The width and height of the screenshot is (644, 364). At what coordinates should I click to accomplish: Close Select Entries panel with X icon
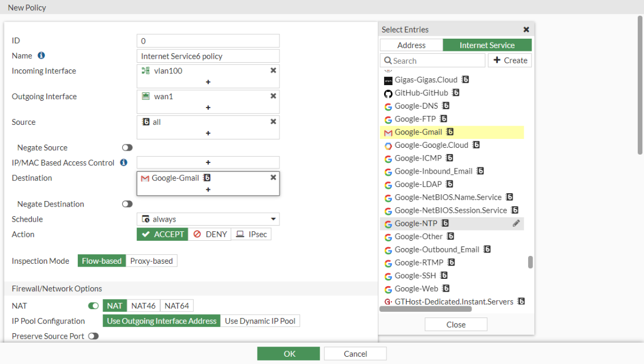(x=526, y=30)
